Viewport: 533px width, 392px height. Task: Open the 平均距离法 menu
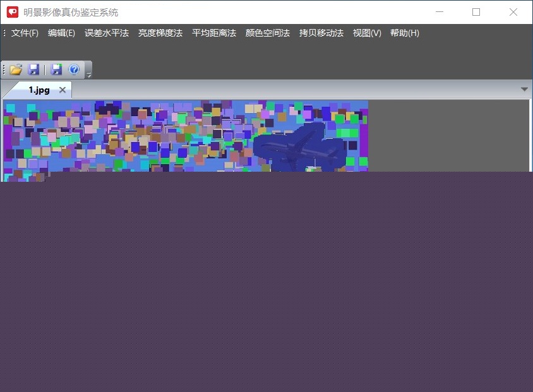pyautogui.click(x=214, y=33)
